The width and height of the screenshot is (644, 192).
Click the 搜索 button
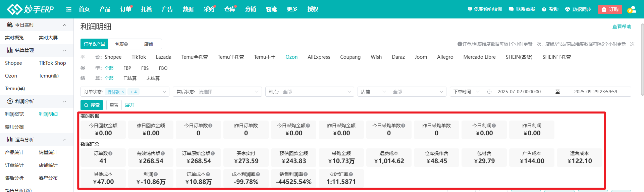pyautogui.click(x=92, y=105)
